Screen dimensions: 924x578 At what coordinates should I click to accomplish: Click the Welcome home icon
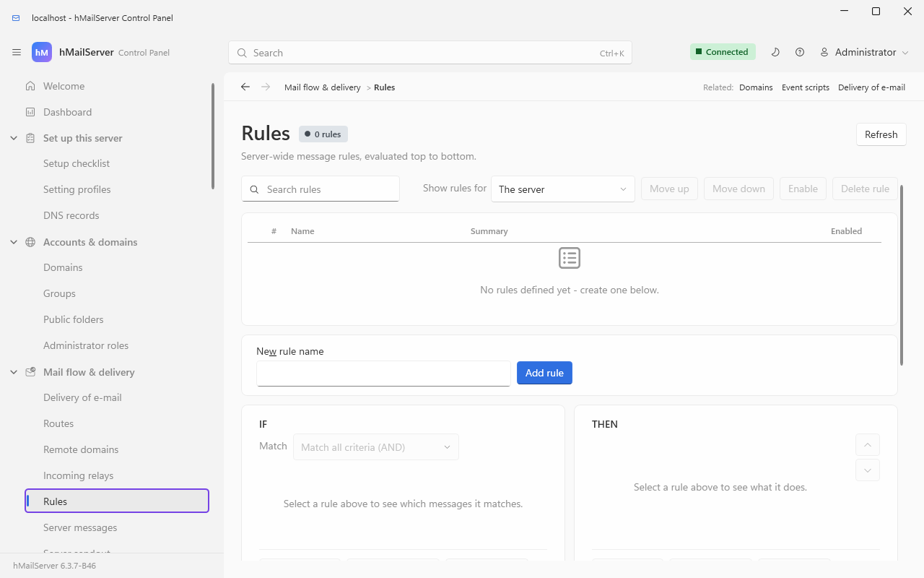pos(30,86)
